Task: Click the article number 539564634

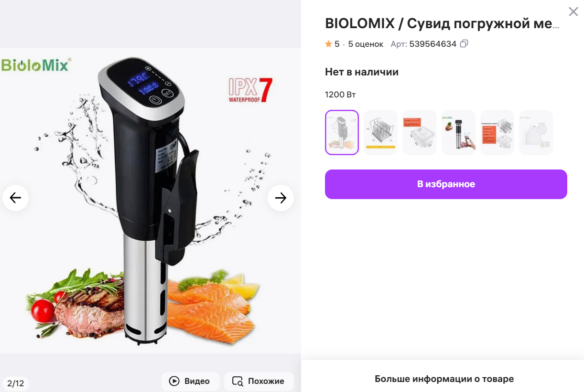Action: [433, 44]
